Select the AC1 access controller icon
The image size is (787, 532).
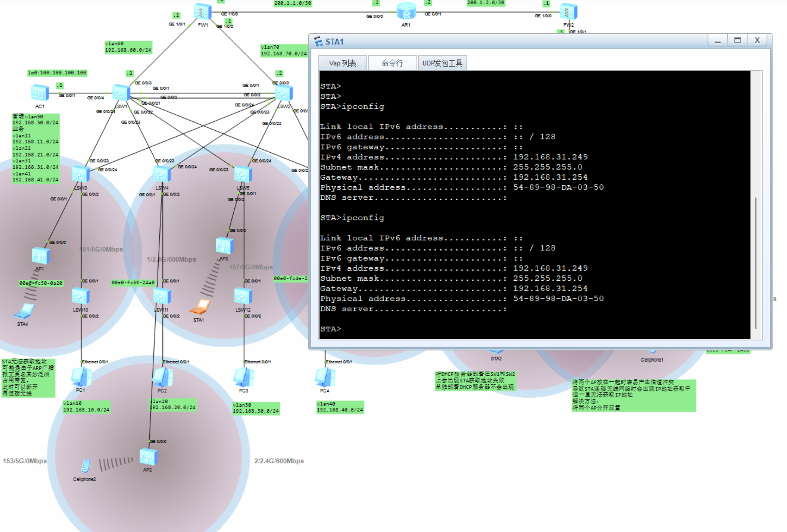[x=40, y=93]
